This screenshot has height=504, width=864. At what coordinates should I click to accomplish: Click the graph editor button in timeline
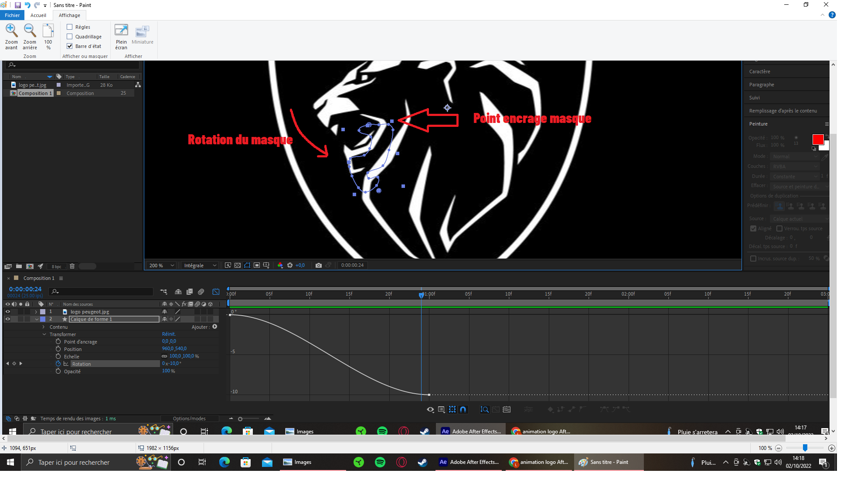(x=216, y=292)
